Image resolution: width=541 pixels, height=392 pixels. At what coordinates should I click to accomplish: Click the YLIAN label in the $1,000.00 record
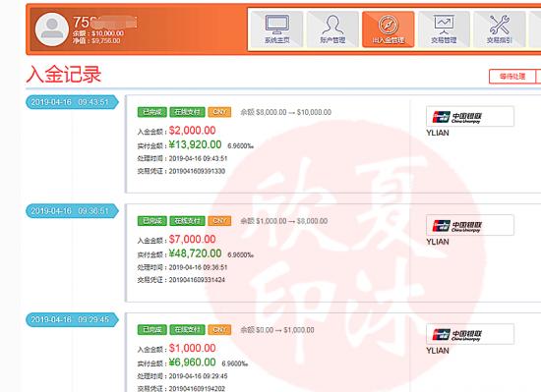[438, 351]
